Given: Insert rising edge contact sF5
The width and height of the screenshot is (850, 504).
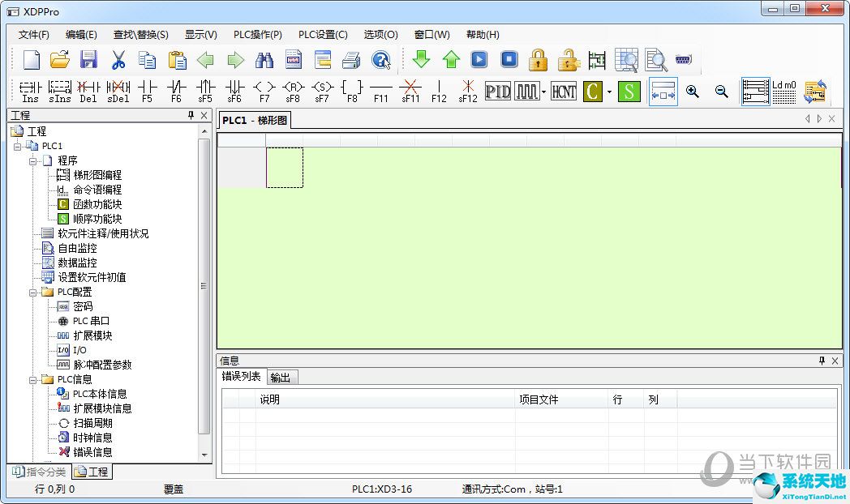Looking at the screenshot, I should tap(205, 91).
